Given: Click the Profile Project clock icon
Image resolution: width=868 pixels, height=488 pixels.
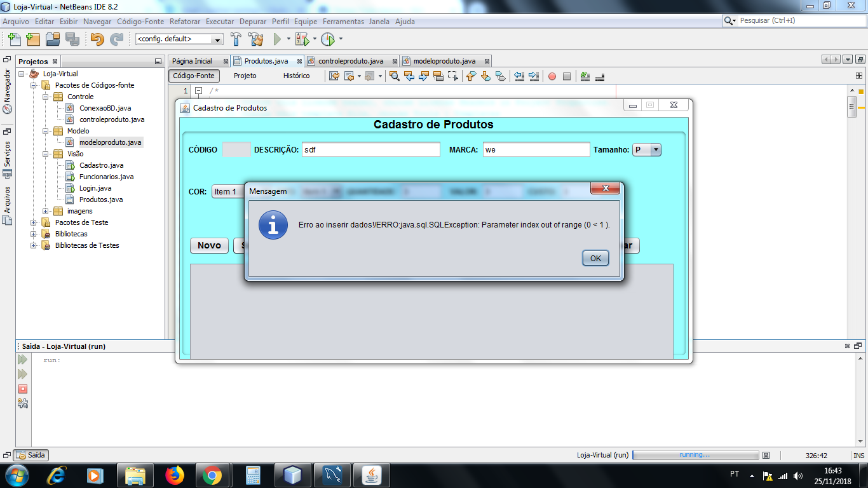Looking at the screenshot, I should pos(328,39).
